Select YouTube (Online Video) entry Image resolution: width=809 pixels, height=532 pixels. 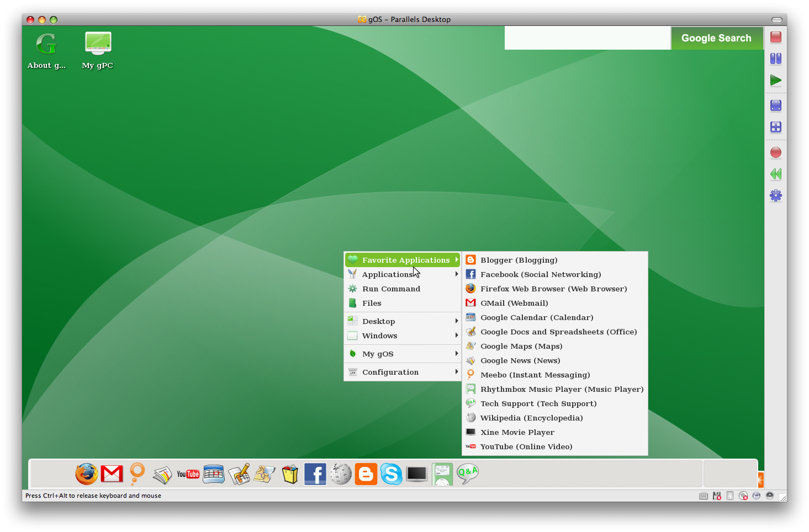(x=554, y=446)
